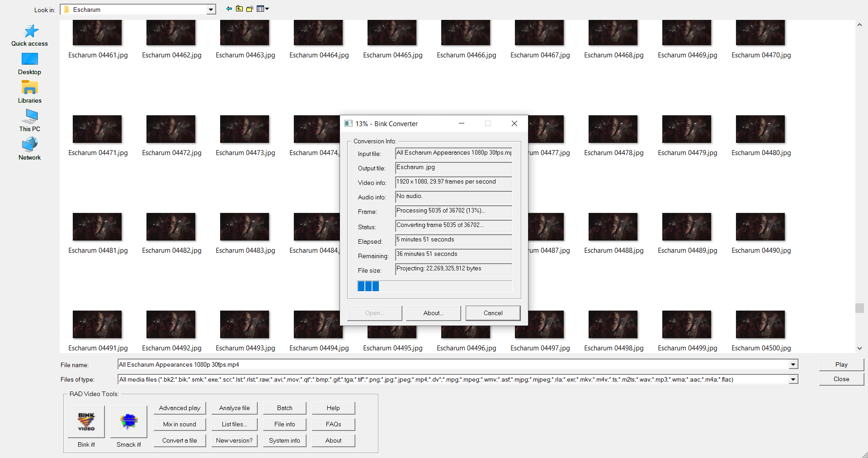Open Quick access in the sidebar
Image resolution: width=868 pixels, height=458 pixels.
click(x=29, y=35)
